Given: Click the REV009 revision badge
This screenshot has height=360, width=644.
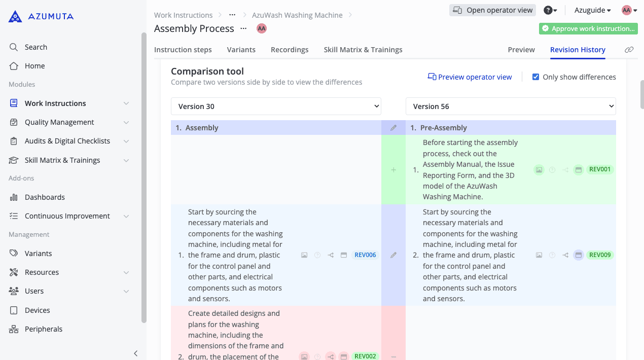Looking at the screenshot, I should tap(600, 255).
